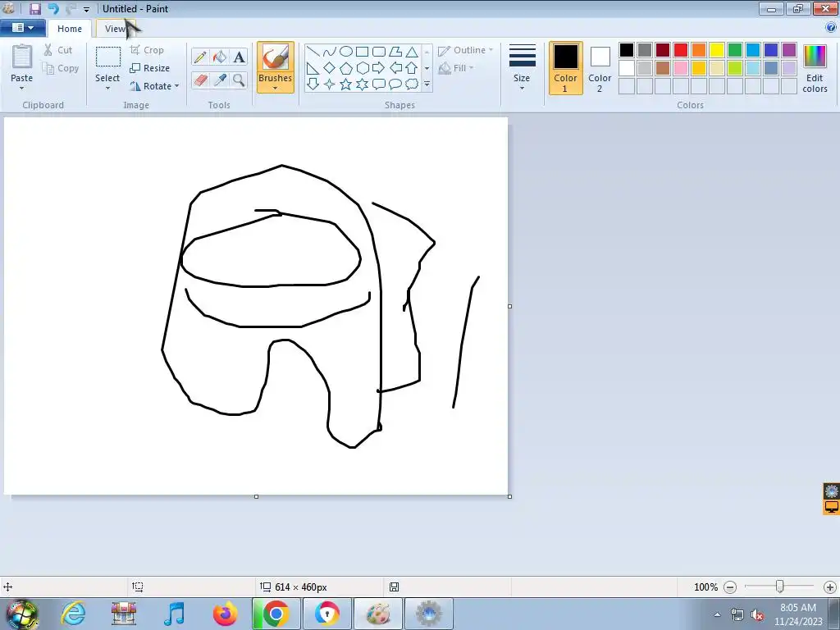This screenshot has height=630, width=840.
Task: Open Edit colors dialog
Action: [x=815, y=68]
